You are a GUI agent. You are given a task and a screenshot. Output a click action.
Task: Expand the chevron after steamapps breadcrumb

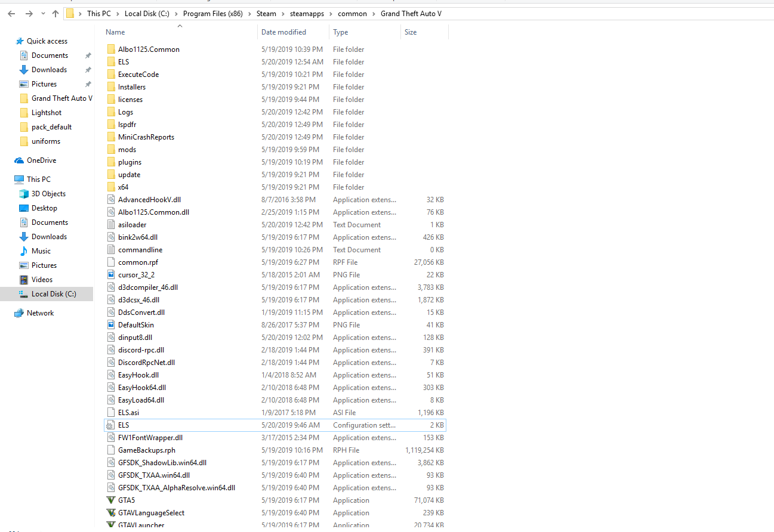coord(331,14)
